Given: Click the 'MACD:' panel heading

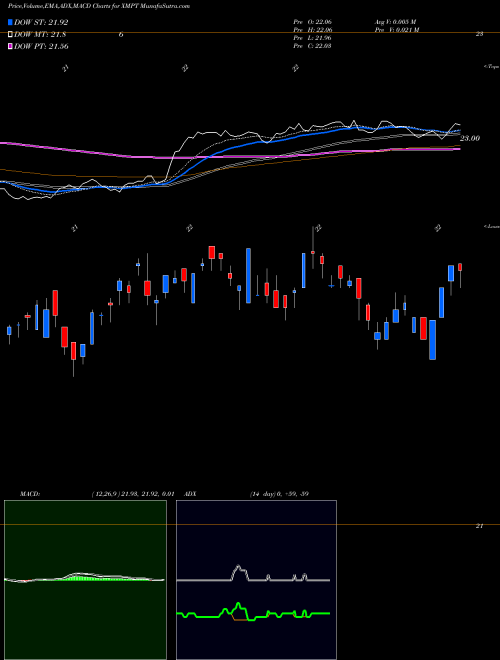Looking at the screenshot, I should point(30,494).
